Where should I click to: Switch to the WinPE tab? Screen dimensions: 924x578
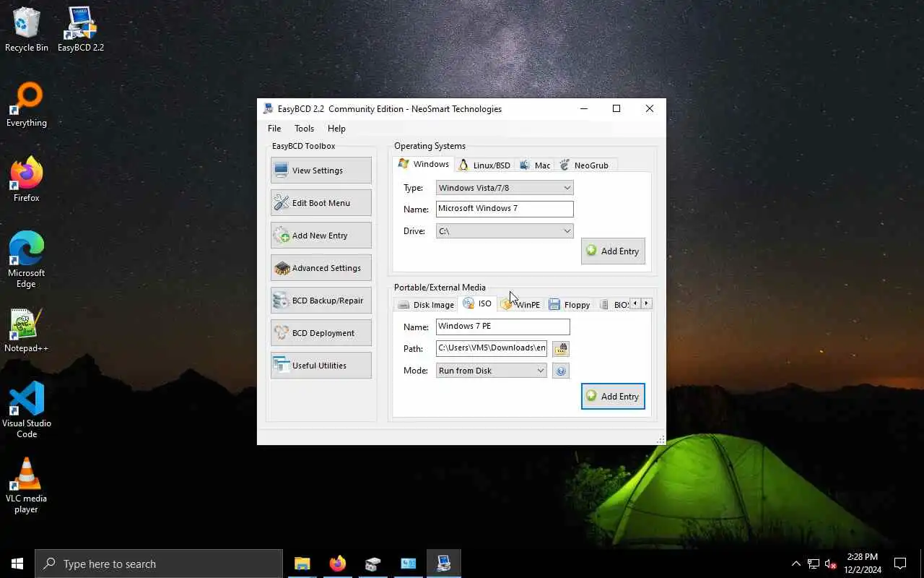[520, 305]
